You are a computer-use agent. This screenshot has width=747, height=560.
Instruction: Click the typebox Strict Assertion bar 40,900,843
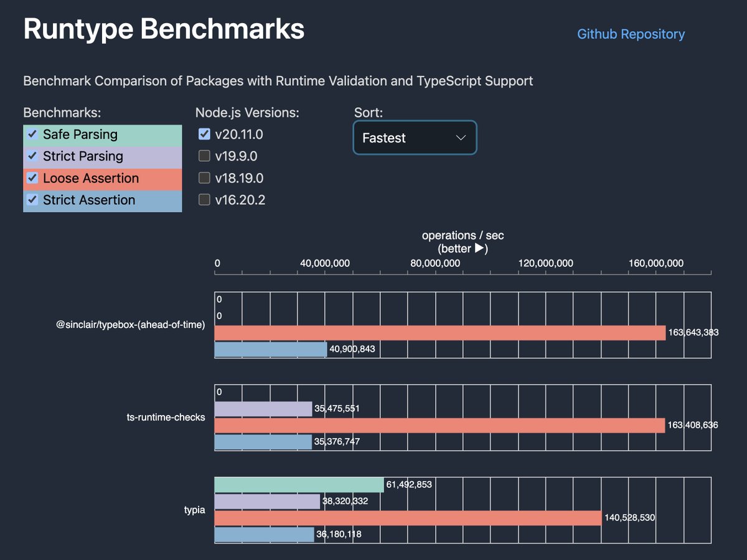pos(271,350)
